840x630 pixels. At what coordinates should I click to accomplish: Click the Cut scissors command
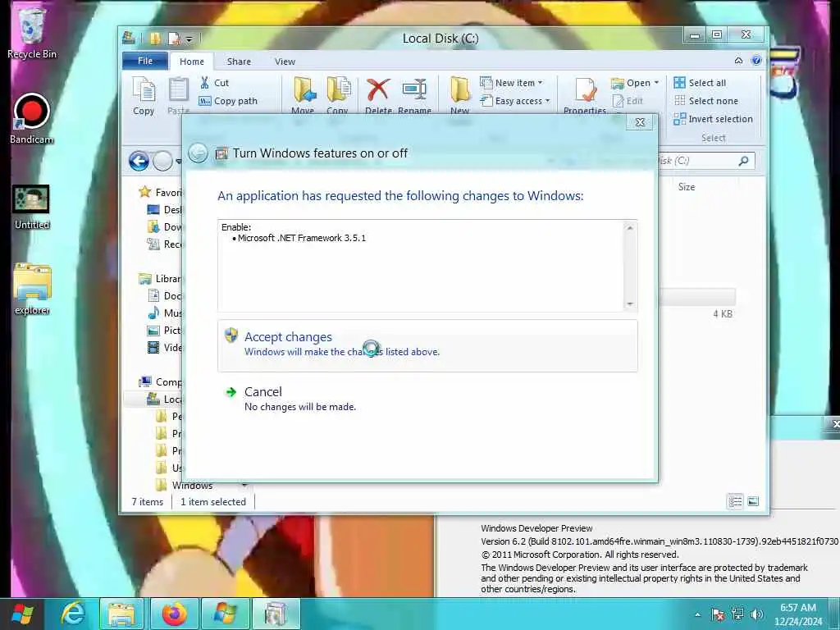click(214, 83)
